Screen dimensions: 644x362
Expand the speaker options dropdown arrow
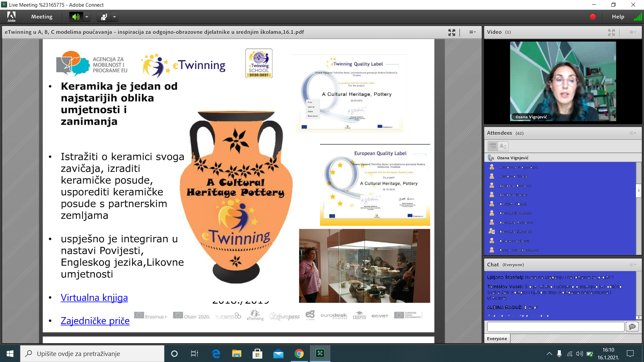pos(87,17)
